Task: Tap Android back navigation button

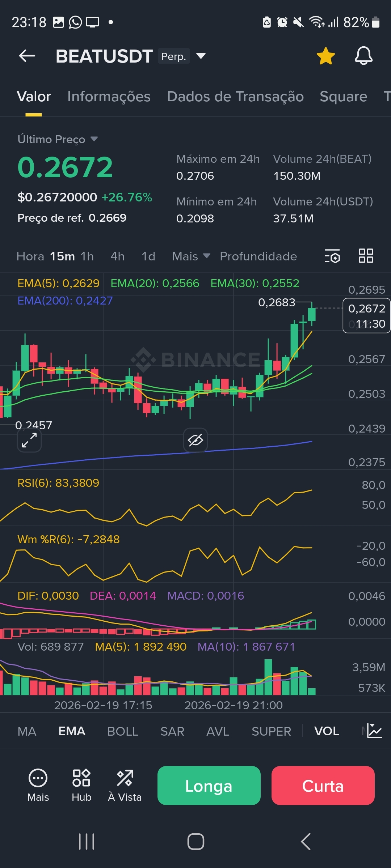Action: click(306, 842)
